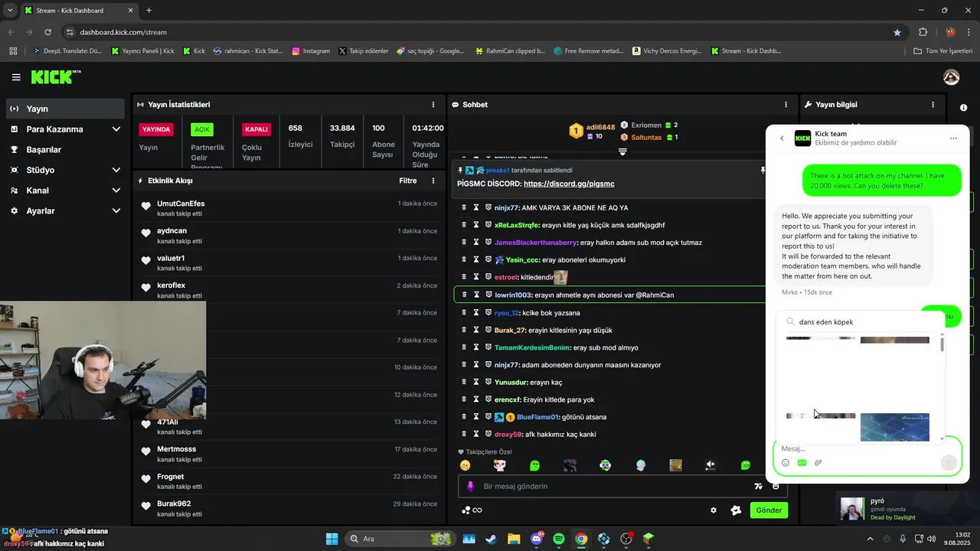
Task: Click the Gönder button
Action: point(769,510)
